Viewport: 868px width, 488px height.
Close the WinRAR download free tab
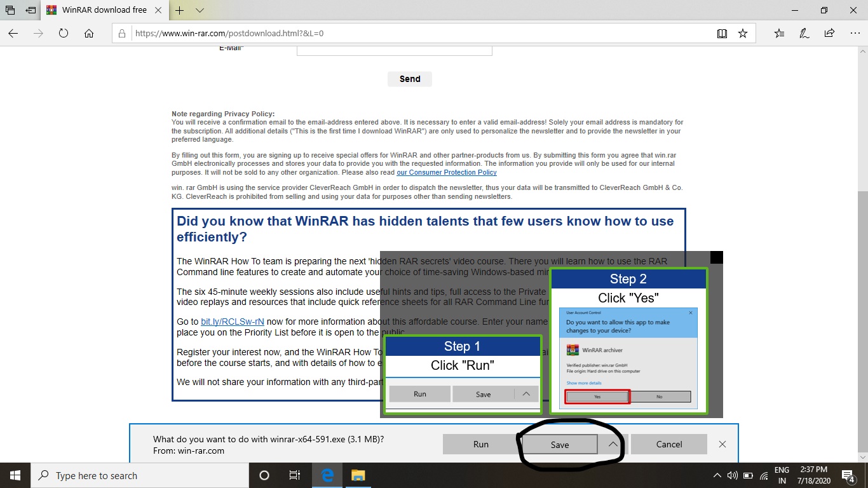(159, 10)
